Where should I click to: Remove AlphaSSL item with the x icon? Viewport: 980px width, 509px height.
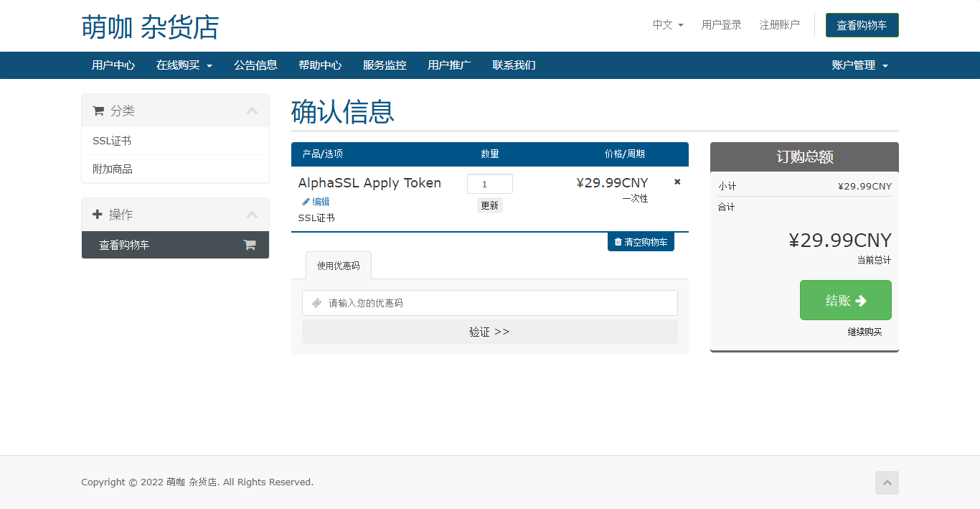pos(677,182)
